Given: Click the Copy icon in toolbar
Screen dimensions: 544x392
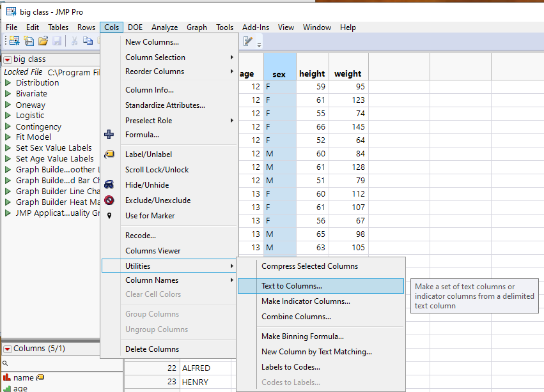Looking at the screenshot, I should click(x=88, y=41).
